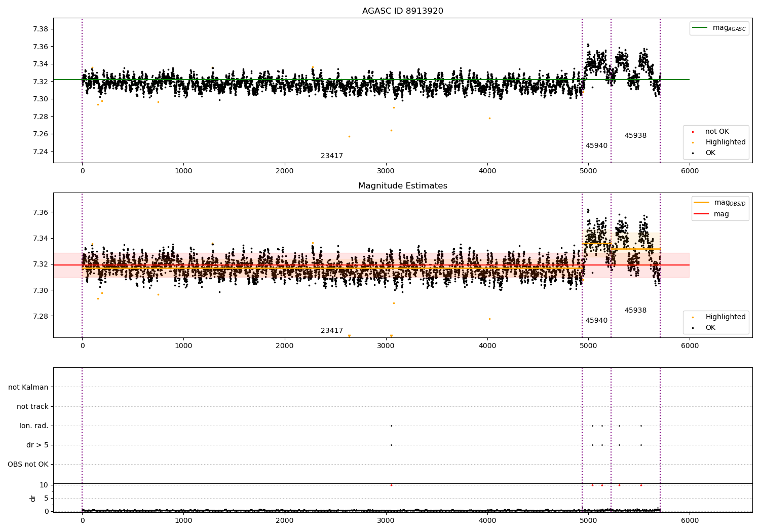Click the red dr marker near x=3050

pos(391,485)
